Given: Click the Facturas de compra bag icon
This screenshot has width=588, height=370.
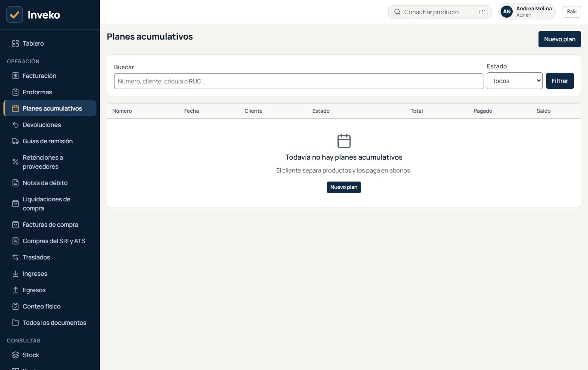Looking at the screenshot, I should pyautogui.click(x=15, y=225).
